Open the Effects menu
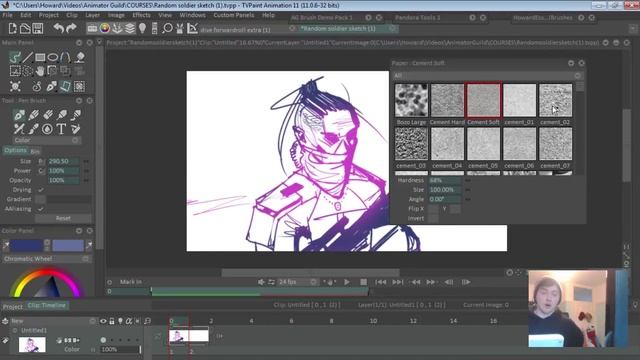This screenshot has width=640, height=360. pos(141,15)
